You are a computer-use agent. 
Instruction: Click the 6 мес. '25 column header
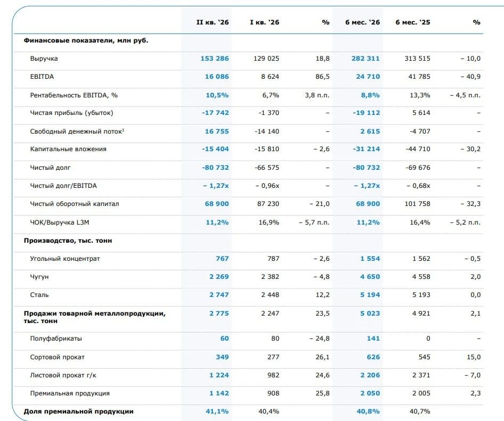click(413, 22)
